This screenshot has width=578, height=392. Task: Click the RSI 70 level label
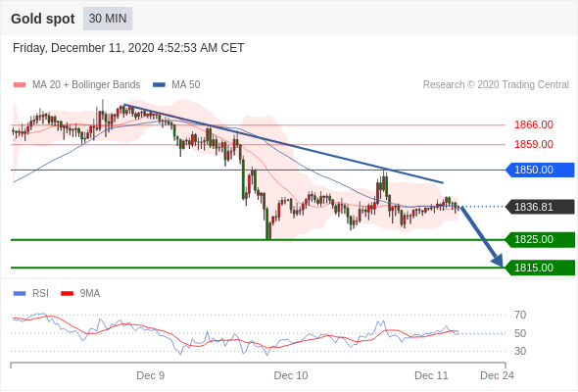[x=520, y=315]
